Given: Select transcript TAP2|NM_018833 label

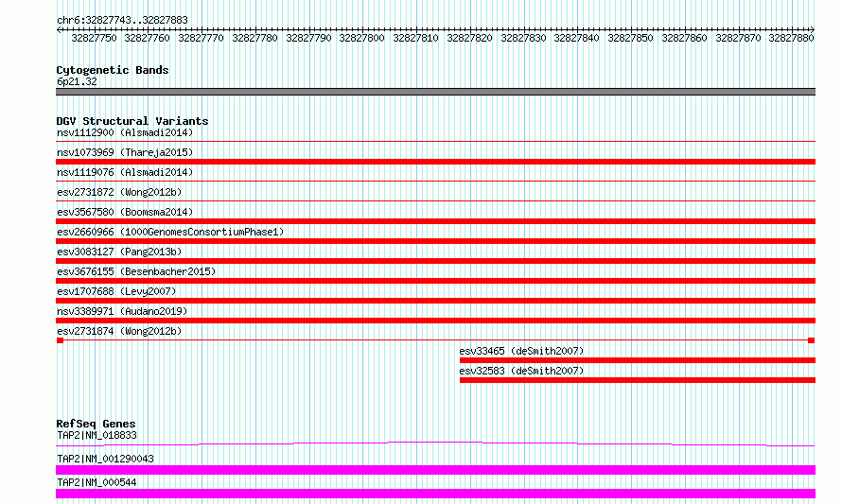Looking at the screenshot, I should click(96, 435).
